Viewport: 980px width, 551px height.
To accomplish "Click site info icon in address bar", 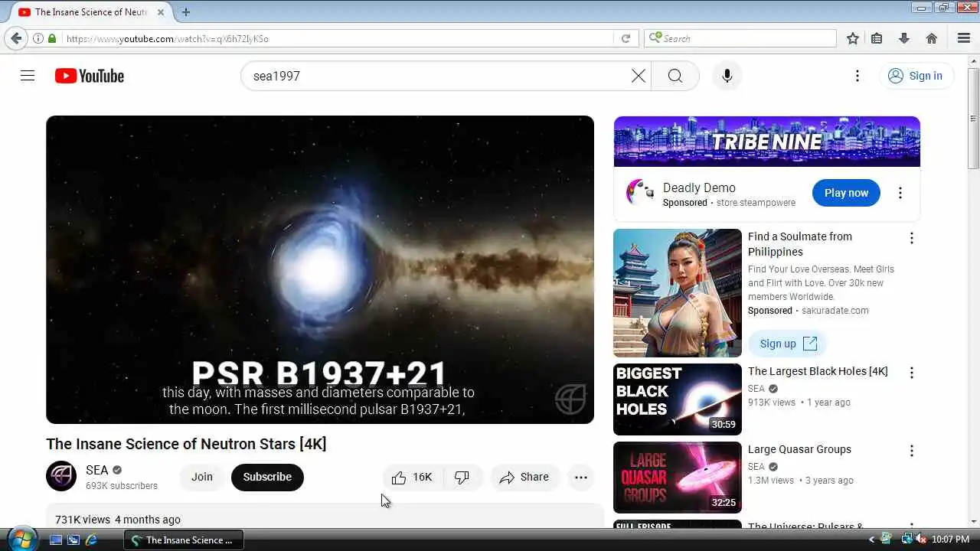I will tap(38, 38).
